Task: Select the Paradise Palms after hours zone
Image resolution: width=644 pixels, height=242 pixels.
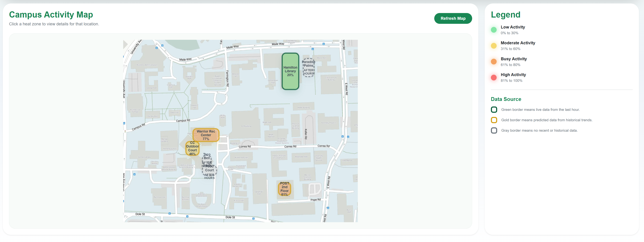Action: point(308,68)
